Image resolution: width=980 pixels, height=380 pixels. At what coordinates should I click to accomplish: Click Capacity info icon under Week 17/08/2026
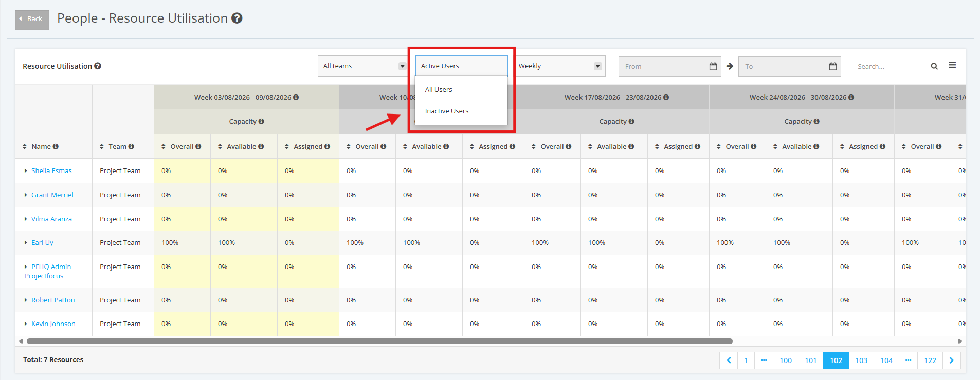(x=631, y=122)
